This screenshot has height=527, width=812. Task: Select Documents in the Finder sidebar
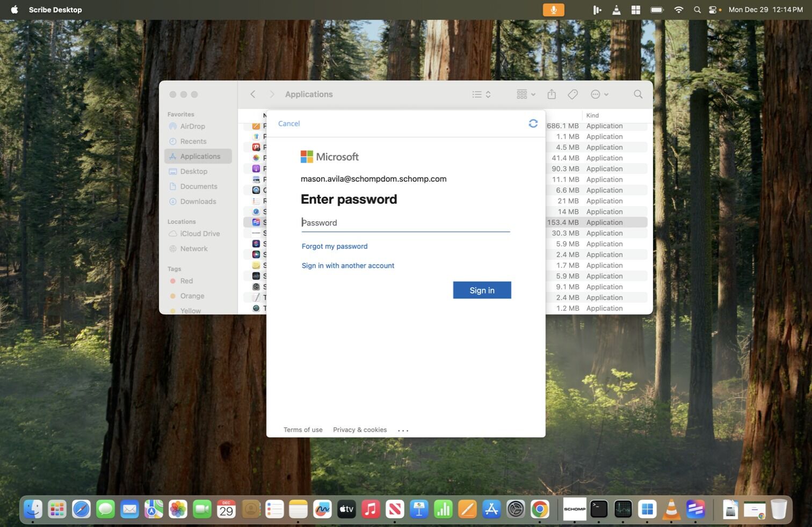point(198,186)
